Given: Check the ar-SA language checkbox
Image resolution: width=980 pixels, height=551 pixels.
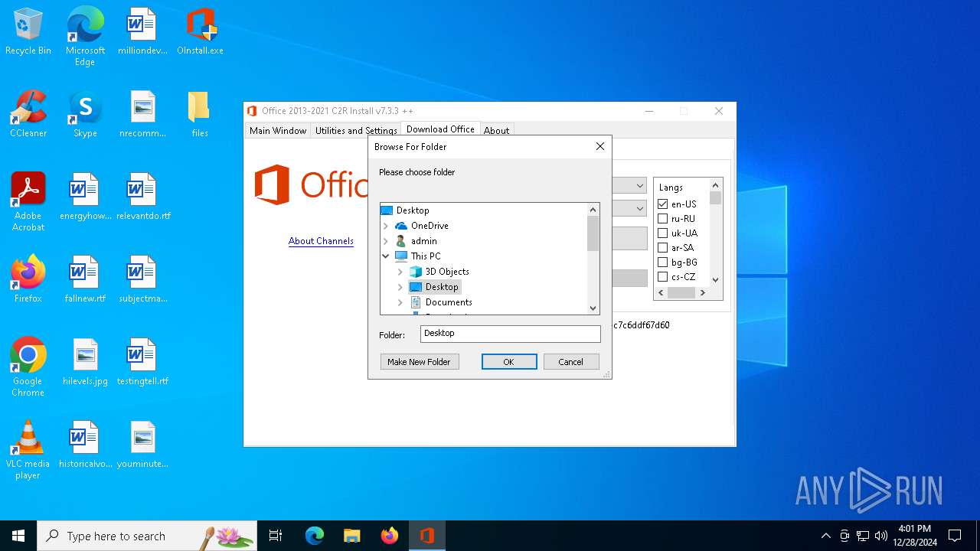Looking at the screenshot, I should pos(663,248).
